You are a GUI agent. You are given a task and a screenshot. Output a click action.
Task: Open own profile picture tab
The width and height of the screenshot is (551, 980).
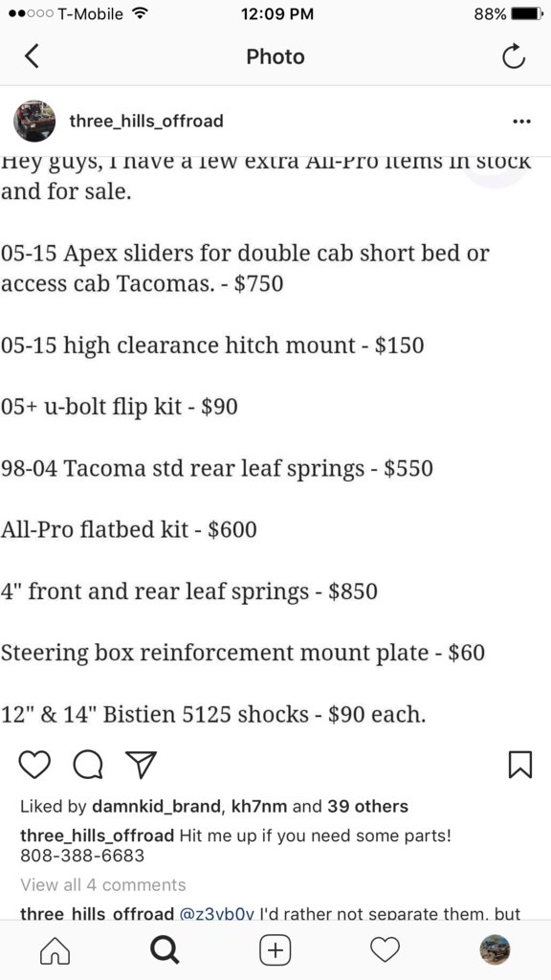click(x=495, y=950)
